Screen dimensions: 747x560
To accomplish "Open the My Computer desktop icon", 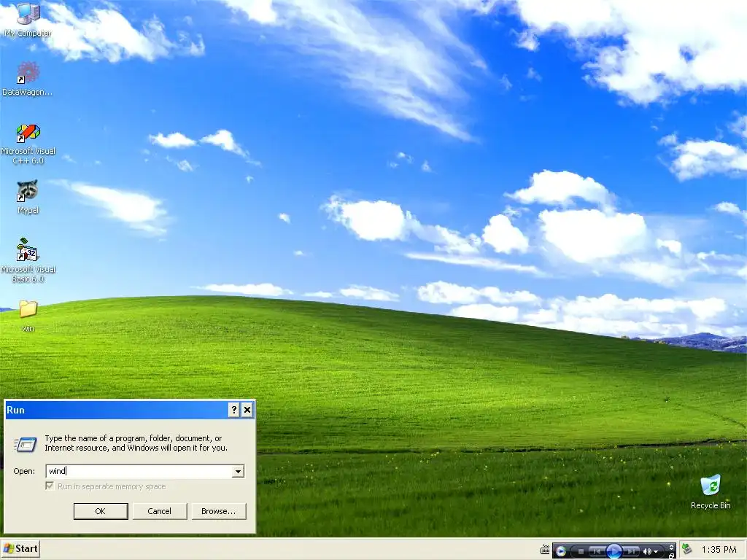I will tap(28, 19).
